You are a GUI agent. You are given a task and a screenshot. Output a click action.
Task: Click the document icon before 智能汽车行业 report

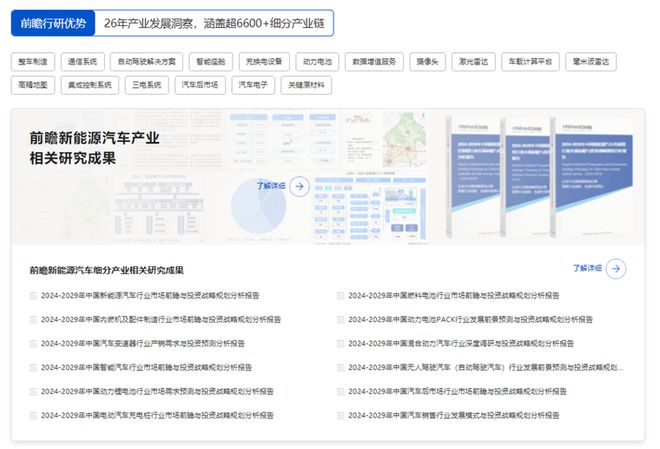pyautogui.click(x=33, y=368)
